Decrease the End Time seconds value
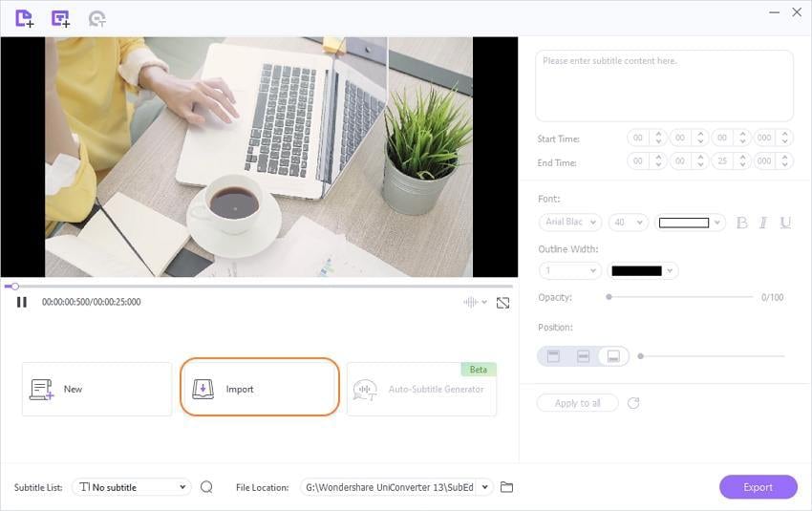 tap(742, 164)
